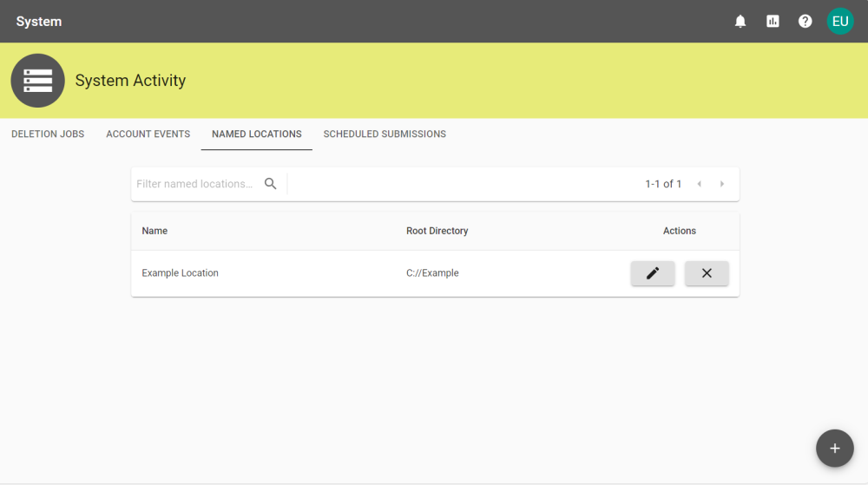Delete Example Location with X button

click(x=707, y=273)
